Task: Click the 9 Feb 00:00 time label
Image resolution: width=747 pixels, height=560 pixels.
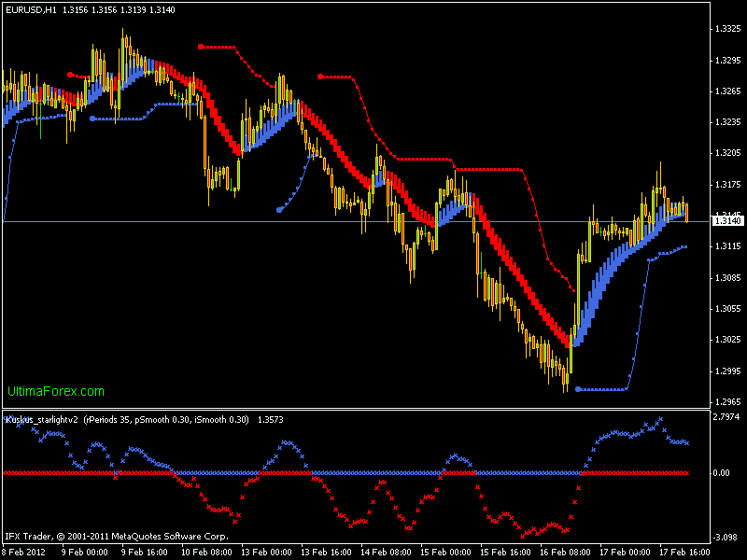Action: [x=85, y=553]
